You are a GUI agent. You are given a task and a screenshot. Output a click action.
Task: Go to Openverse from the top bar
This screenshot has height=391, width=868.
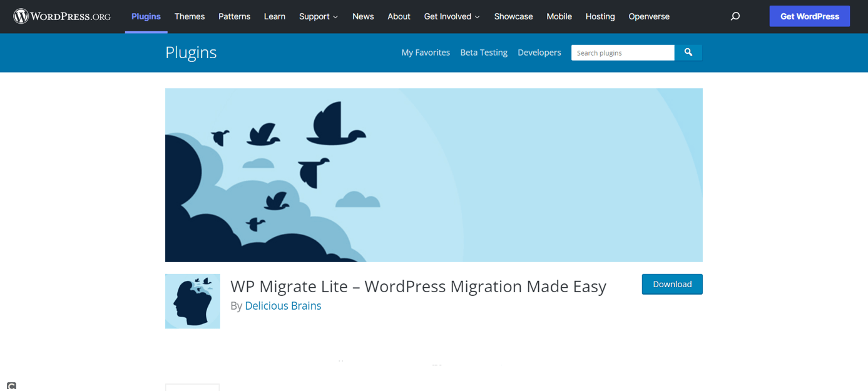(x=649, y=16)
